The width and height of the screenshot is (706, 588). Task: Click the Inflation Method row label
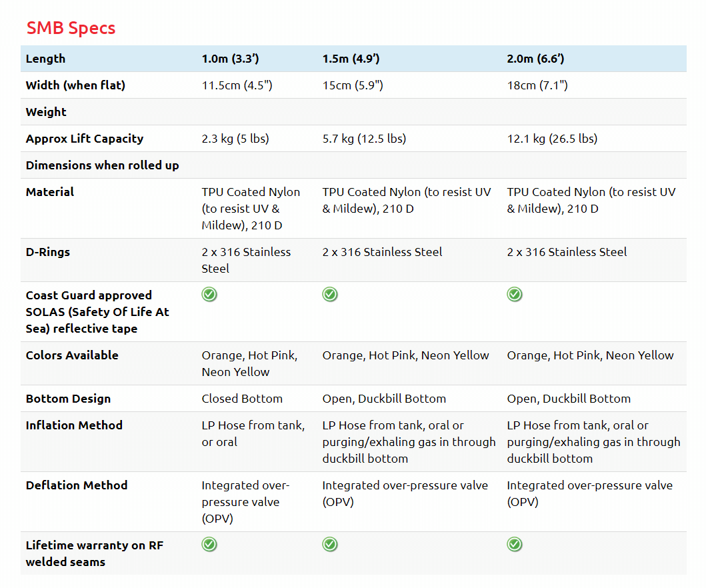74,425
